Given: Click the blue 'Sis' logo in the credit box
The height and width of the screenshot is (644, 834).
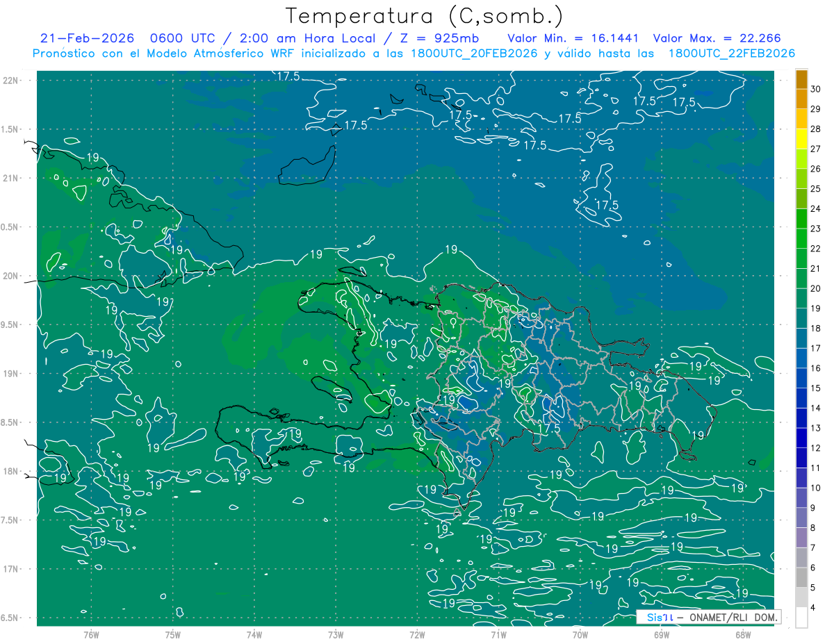Looking at the screenshot, I should (654, 617).
